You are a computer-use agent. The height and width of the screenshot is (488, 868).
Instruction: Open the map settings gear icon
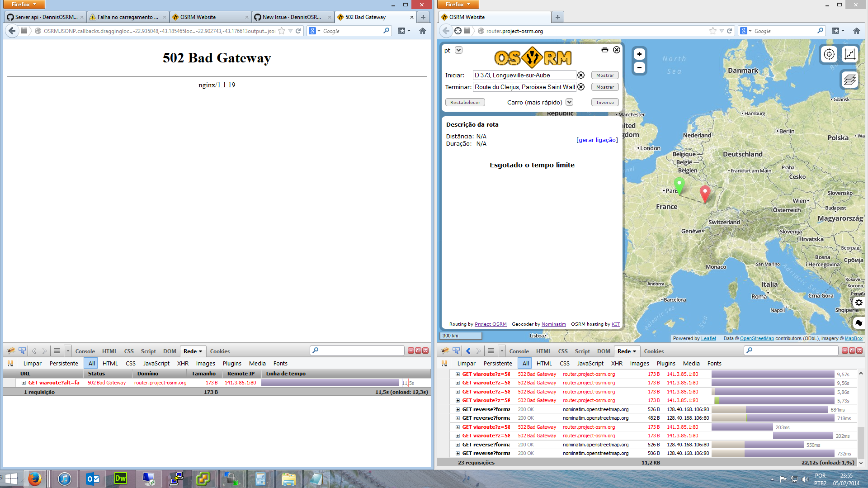point(859,303)
